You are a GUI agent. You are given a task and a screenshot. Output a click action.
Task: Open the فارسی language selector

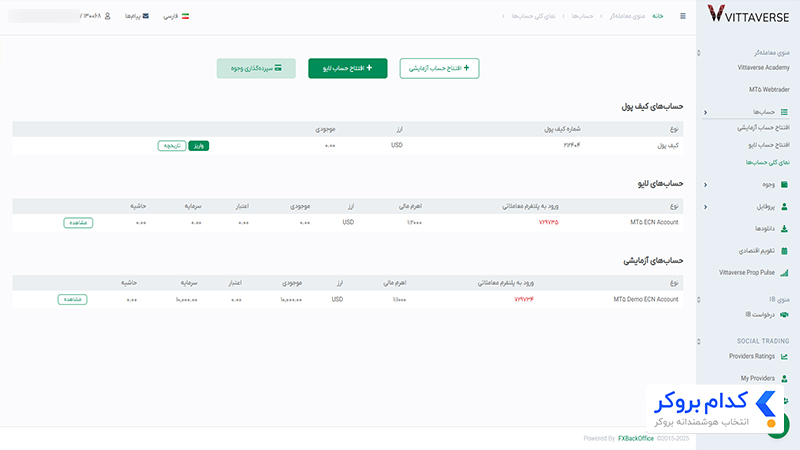(x=176, y=16)
